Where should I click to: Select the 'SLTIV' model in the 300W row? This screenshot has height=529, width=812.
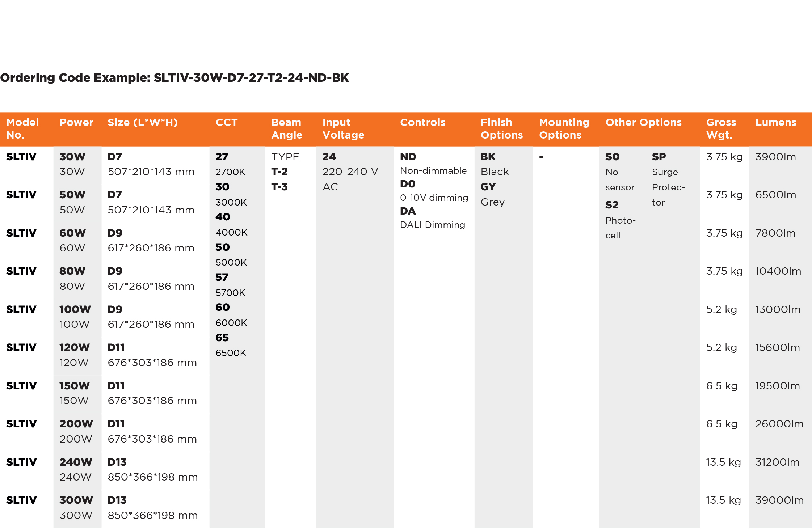tap(21, 500)
